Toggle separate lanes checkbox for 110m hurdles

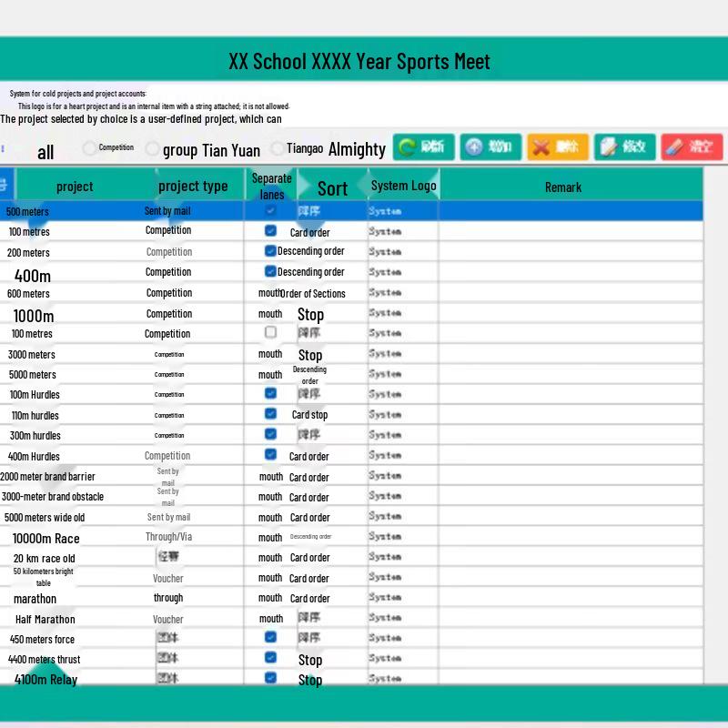[270, 413]
